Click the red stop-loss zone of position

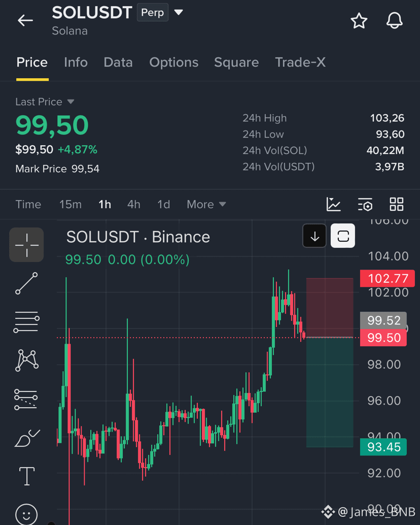330,307
